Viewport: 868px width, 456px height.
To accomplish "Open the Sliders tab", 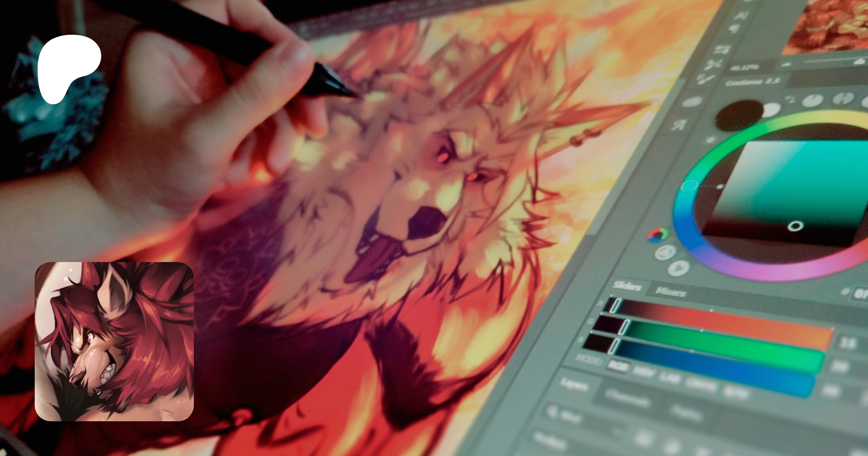I will (627, 286).
